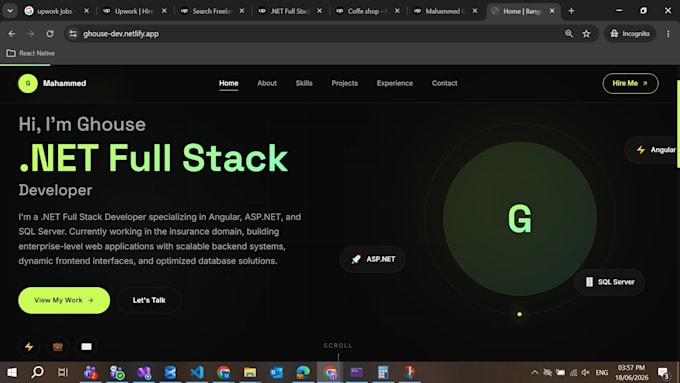Click the Mahammed brand name link
Viewport: 680px width, 383px height.
point(64,83)
